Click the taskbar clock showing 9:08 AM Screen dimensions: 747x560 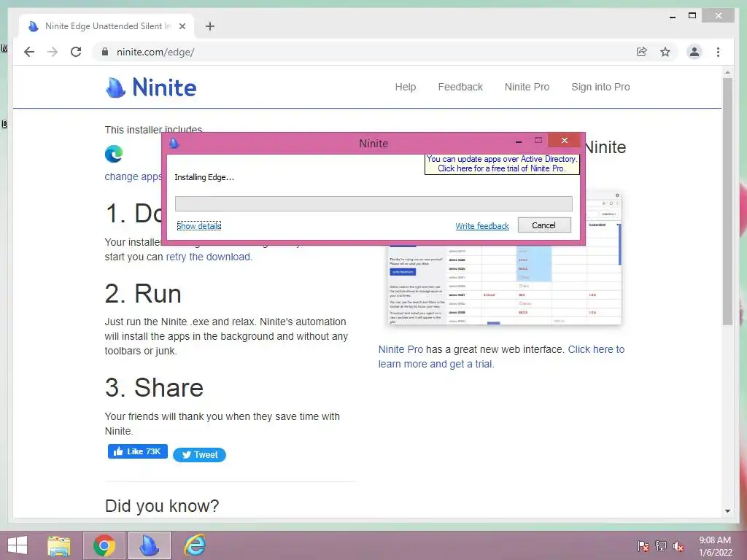point(715,546)
